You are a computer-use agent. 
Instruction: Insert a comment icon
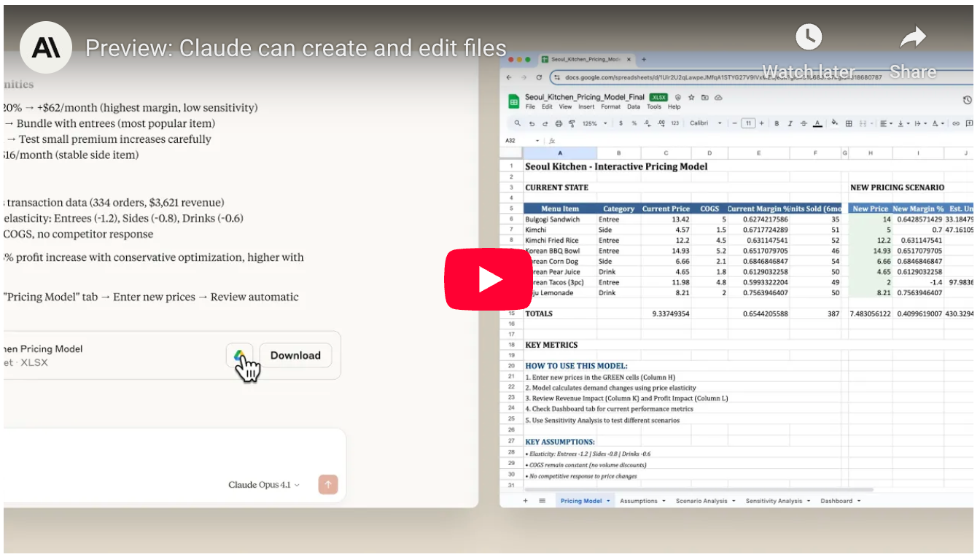(969, 123)
